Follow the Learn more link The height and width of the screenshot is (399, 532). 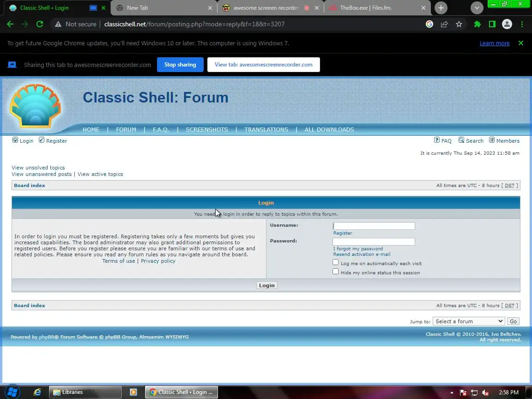tap(494, 43)
